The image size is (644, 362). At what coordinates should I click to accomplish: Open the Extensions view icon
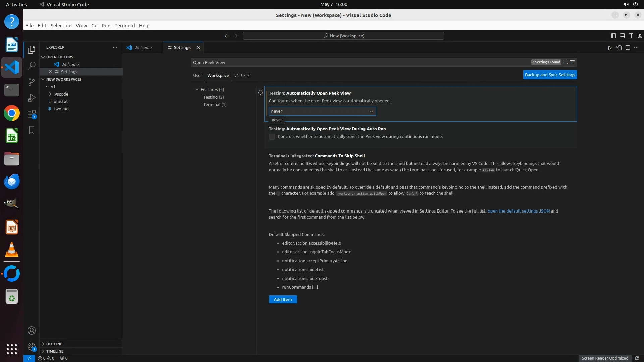tap(32, 114)
